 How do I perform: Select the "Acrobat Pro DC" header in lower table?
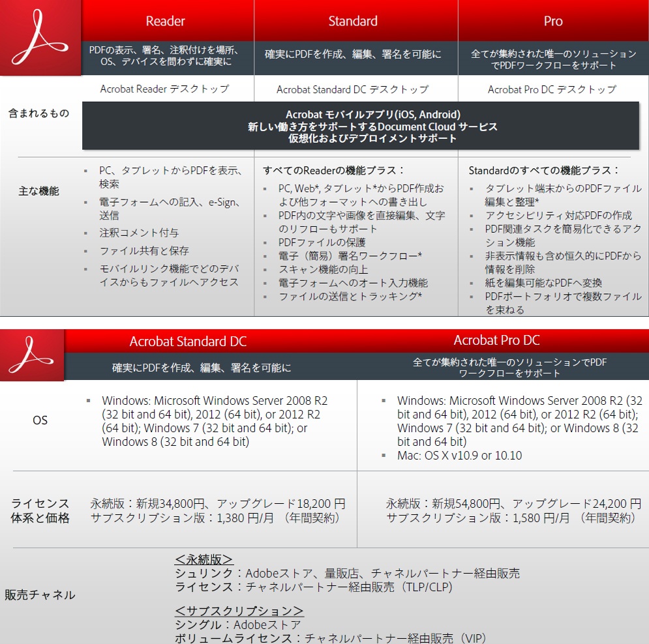point(496,340)
